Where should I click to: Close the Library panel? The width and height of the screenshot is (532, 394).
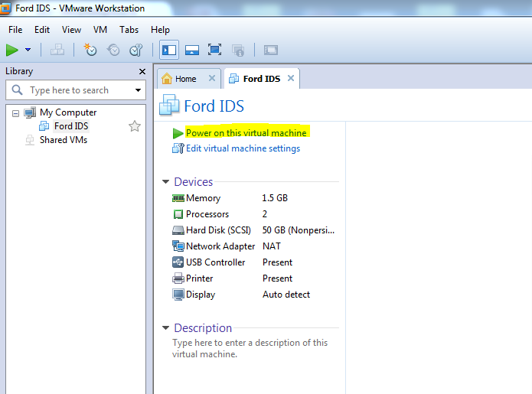[x=142, y=72]
